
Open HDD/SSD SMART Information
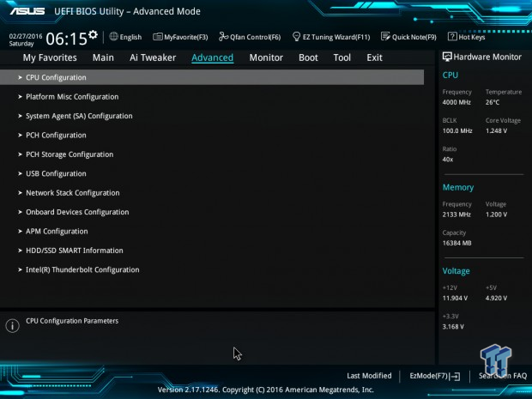pos(75,251)
